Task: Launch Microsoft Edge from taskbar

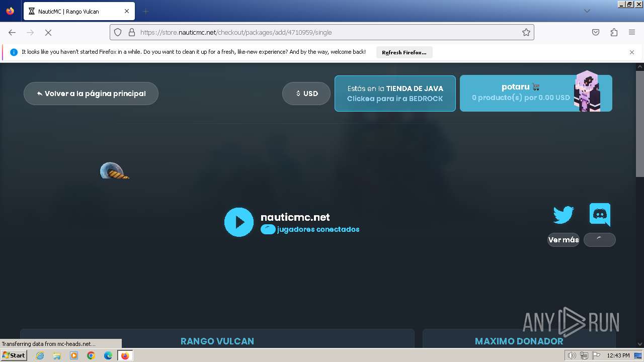Action: 108,355
